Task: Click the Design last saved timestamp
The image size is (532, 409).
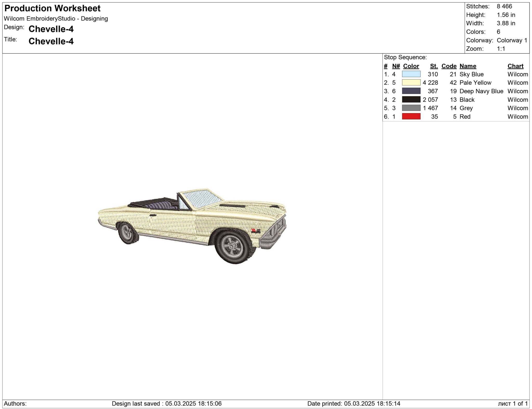Action: [167, 404]
